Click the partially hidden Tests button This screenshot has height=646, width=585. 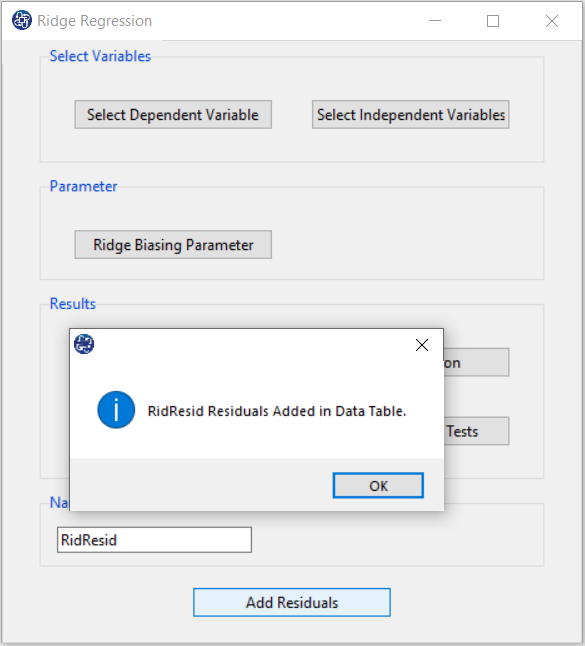tap(477, 431)
